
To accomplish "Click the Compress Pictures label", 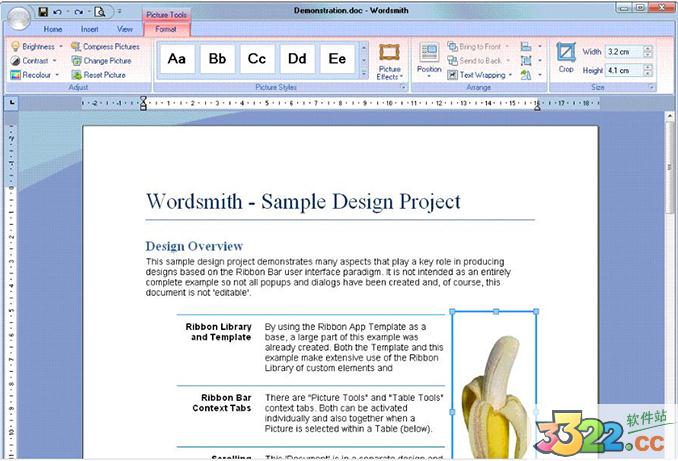I will (111, 46).
